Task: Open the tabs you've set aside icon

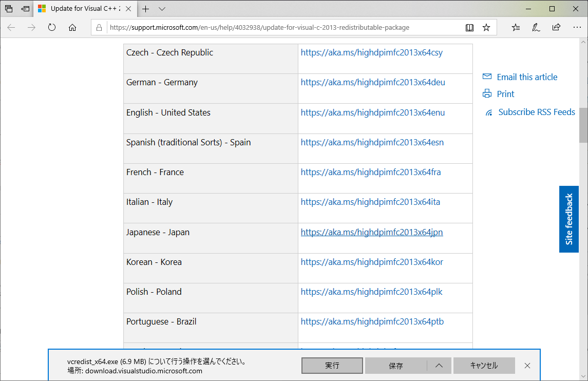Action: [9, 9]
